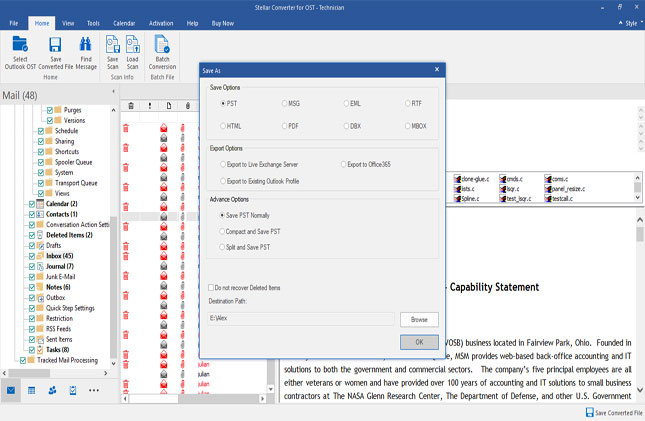Select Sent Items folder
The height and width of the screenshot is (421, 645).
click(x=59, y=340)
